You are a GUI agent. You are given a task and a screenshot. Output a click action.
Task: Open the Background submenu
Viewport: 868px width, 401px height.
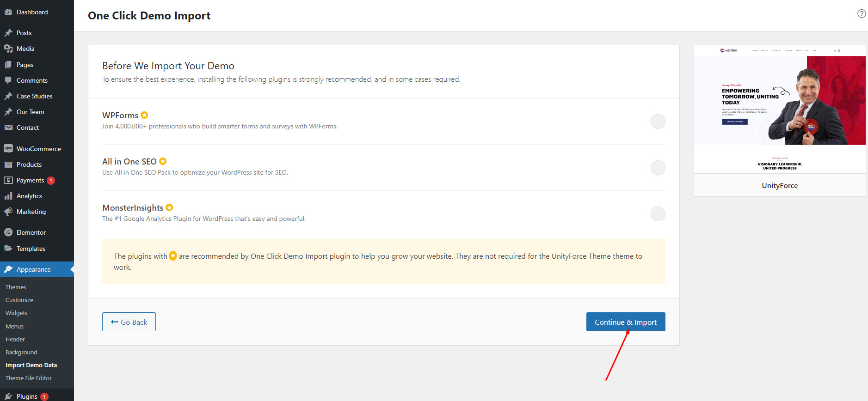click(21, 352)
